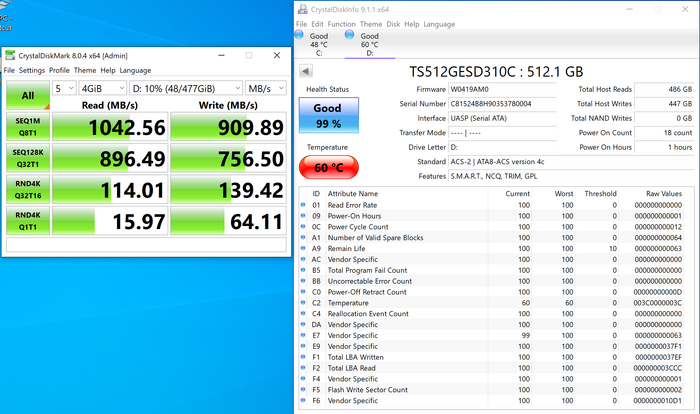The height and width of the screenshot is (414, 700).
Task: Open Function menu in CrystalDiskInfo
Action: pyautogui.click(x=342, y=24)
